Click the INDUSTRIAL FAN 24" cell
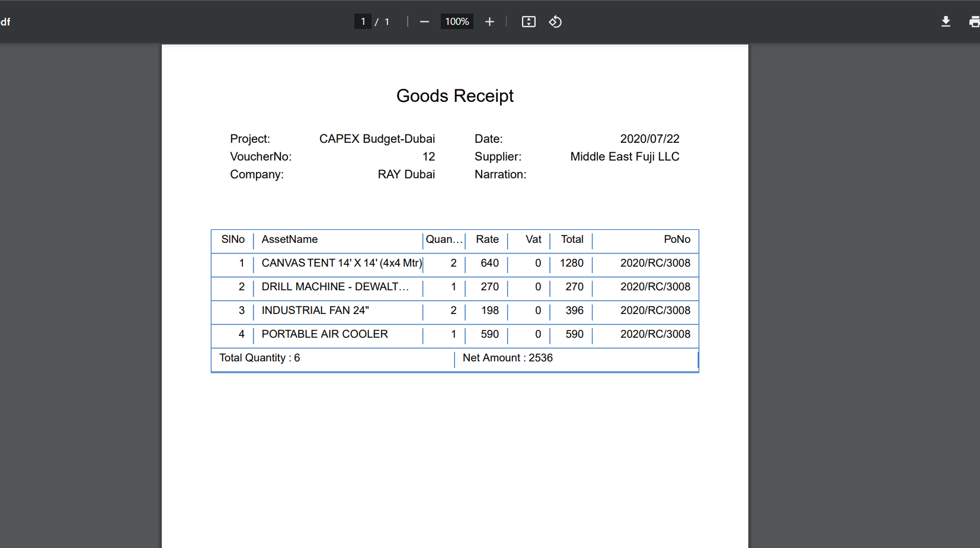The width and height of the screenshot is (980, 548). coord(315,310)
